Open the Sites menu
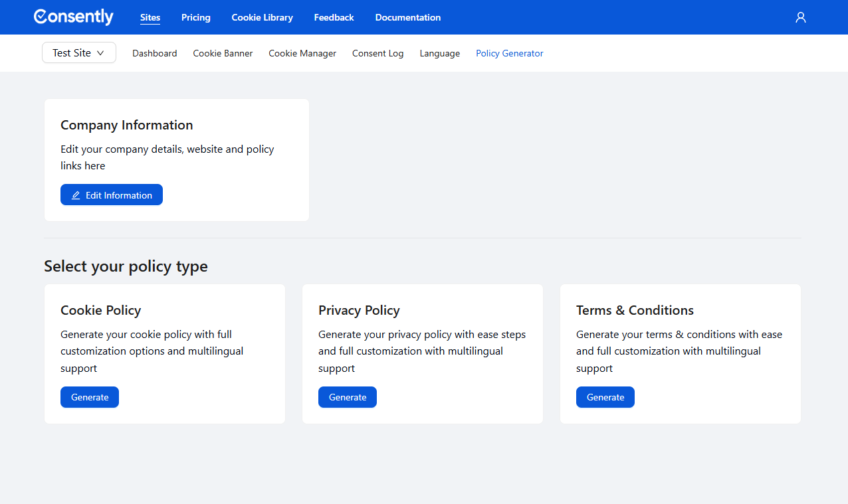848x504 pixels. (x=150, y=17)
